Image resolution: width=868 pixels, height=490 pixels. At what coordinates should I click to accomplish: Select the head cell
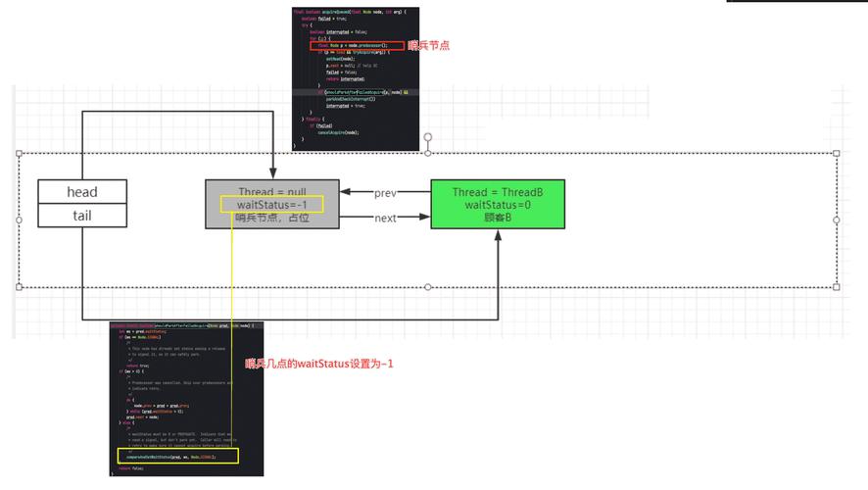82,192
